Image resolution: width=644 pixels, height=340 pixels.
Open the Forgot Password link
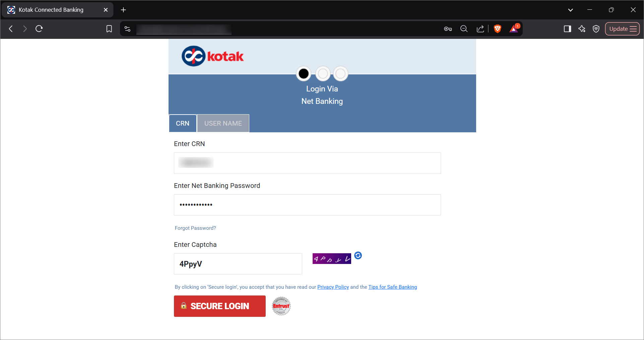pyautogui.click(x=195, y=228)
